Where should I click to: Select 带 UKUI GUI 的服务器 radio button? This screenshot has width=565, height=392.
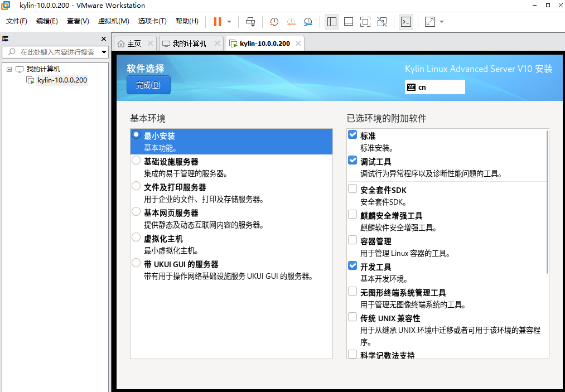tap(136, 263)
